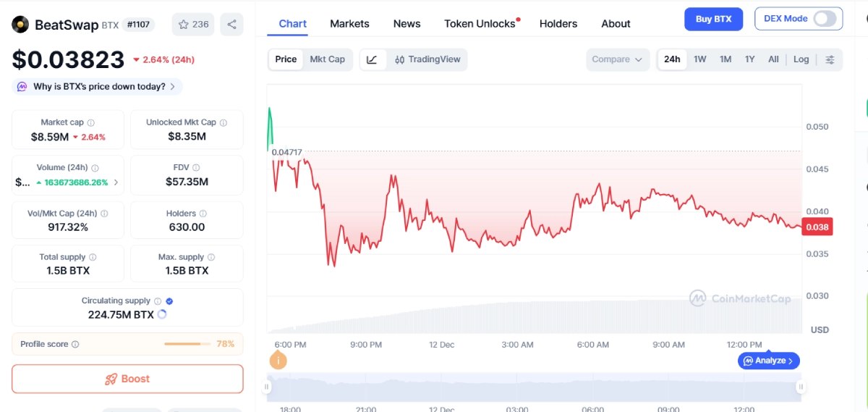Click the Holders info icon
The image size is (868, 412).
(x=203, y=214)
